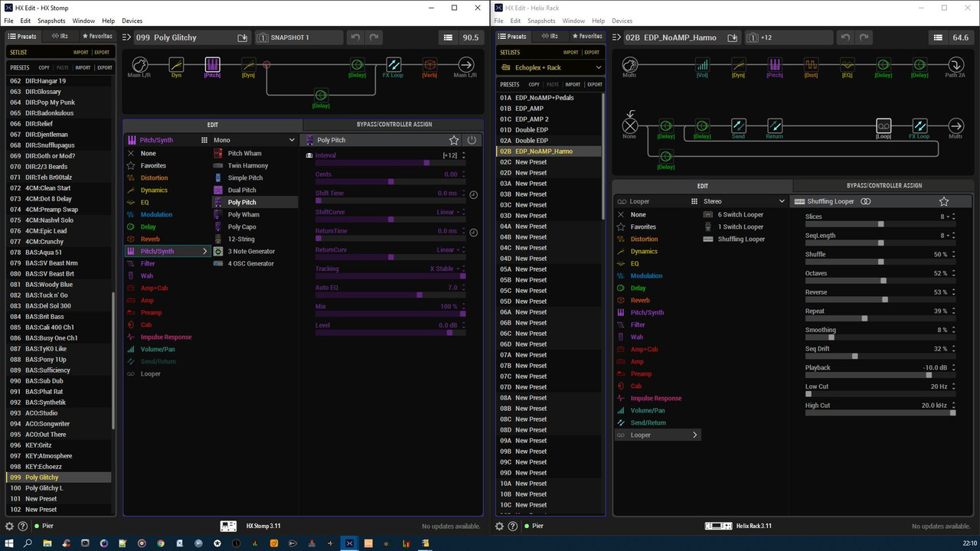Open Bypass/Controller Assign tab in Helix Rack

tap(884, 185)
